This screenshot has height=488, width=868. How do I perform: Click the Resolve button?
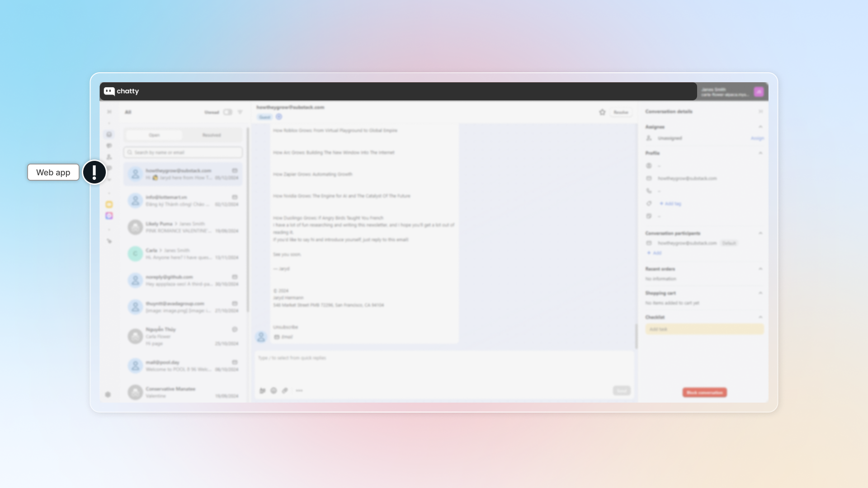point(621,112)
